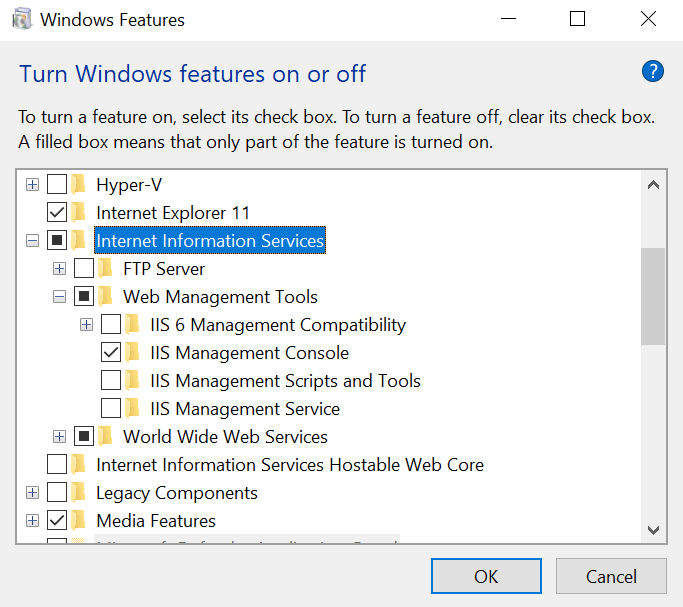683x607 pixels.
Task: Click the Media Features folder icon
Action: coord(80,521)
